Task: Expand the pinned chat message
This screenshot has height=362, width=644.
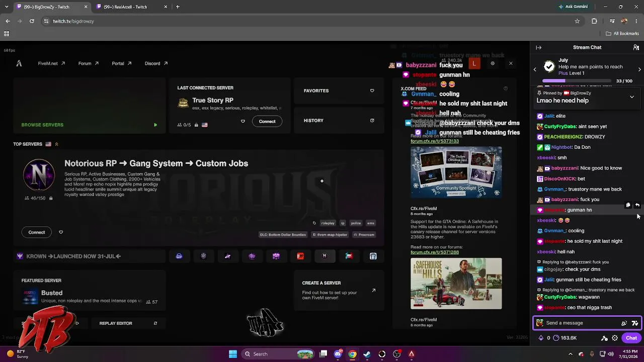Action: (632, 97)
